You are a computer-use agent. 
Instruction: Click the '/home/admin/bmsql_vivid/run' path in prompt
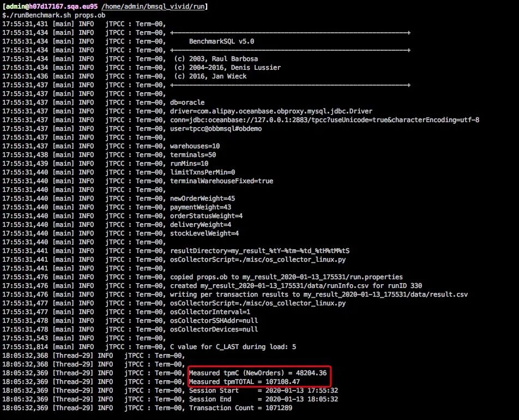point(153,7)
